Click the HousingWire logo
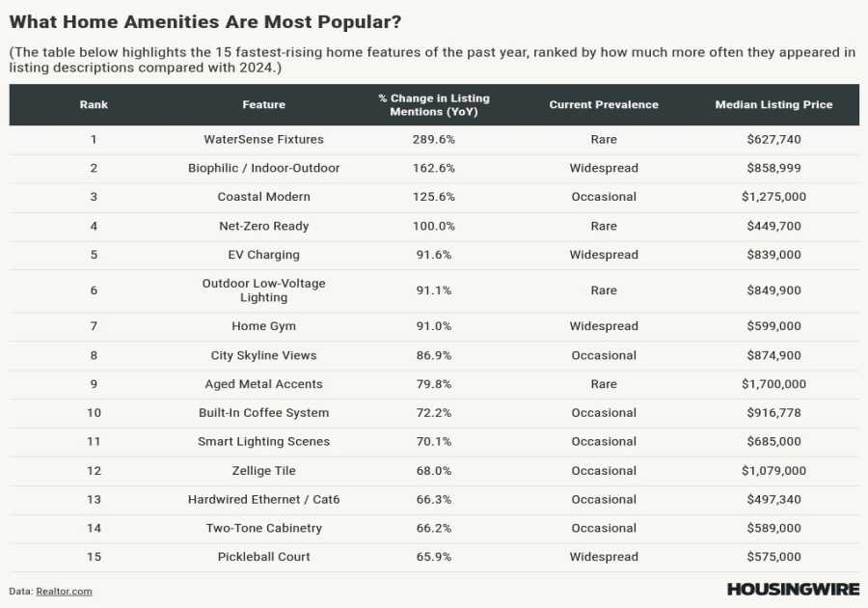The width and height of the screenshot is (868, 608). tap(792, 589)
